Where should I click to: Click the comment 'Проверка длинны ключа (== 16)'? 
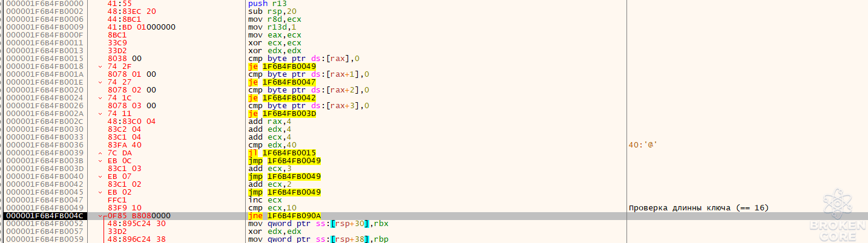(x=699, y=208)
